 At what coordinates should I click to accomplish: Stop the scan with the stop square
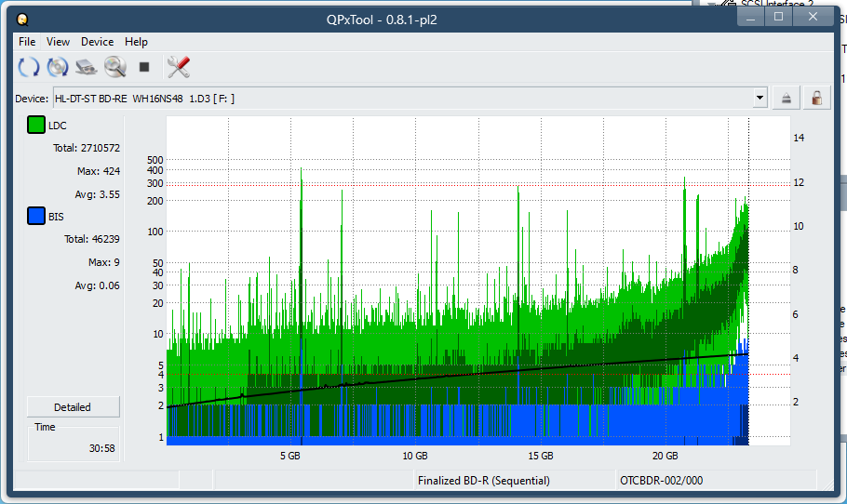[x=144, y=67]
